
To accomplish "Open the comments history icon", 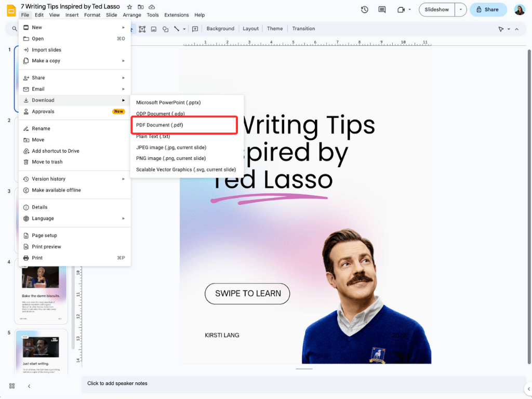I will [382, 9].
